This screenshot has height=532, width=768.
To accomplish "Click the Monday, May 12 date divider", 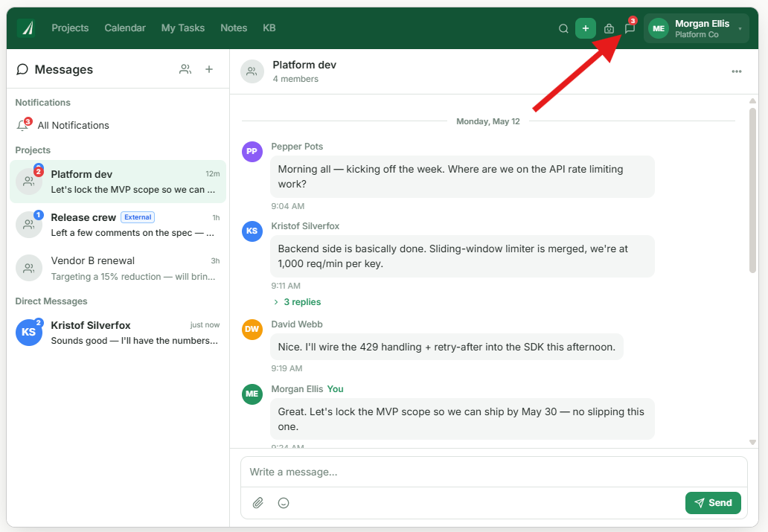I will pos(488,121).
